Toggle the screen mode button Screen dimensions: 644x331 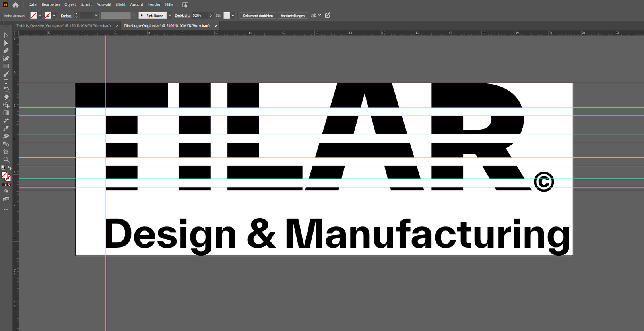(x=6, y=199)
